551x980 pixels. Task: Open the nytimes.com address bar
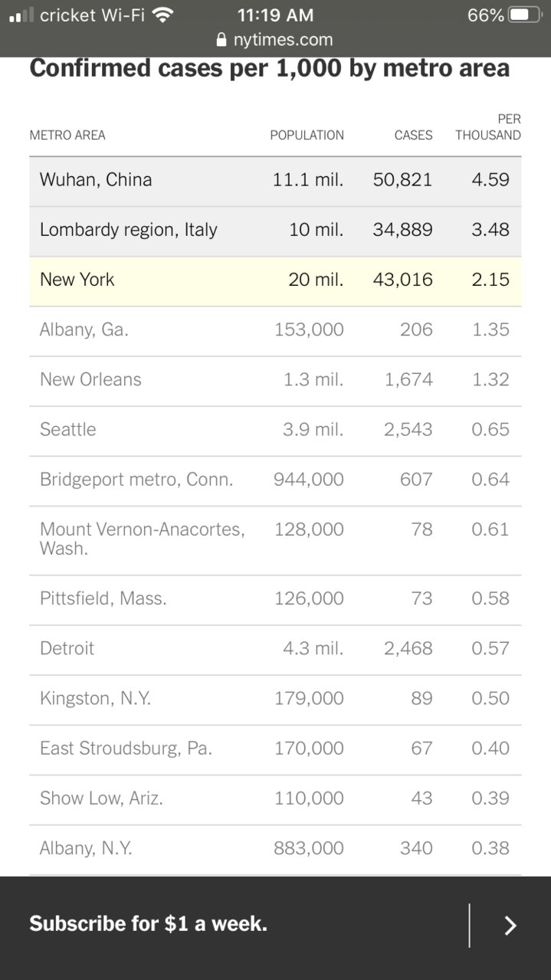click(x=275, y=40)
